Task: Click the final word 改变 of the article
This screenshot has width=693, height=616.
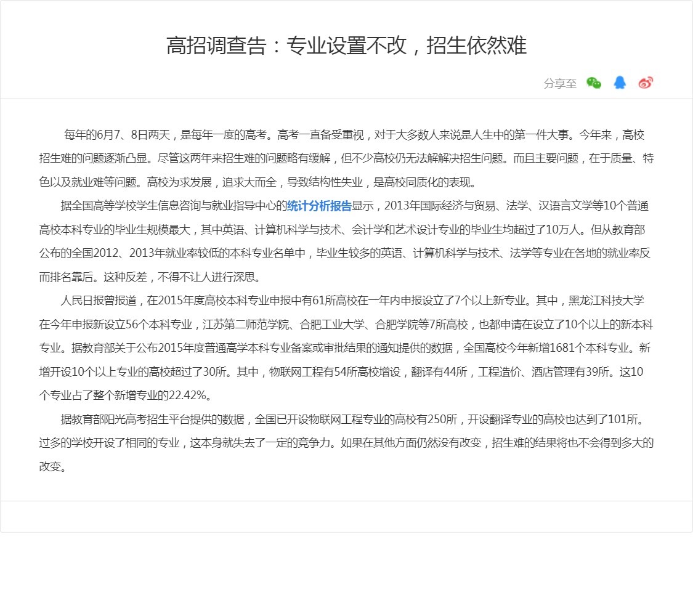Action: [50, 467]
